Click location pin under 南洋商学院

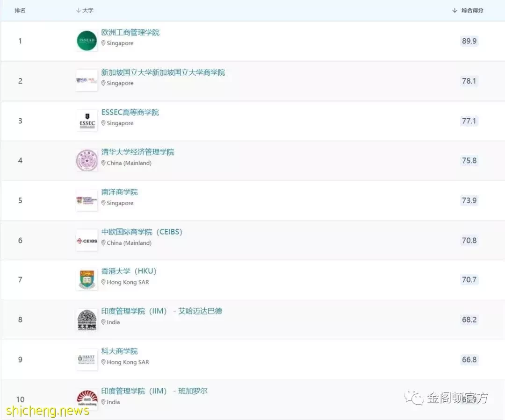pyautogui.click(x=103, y=203)
